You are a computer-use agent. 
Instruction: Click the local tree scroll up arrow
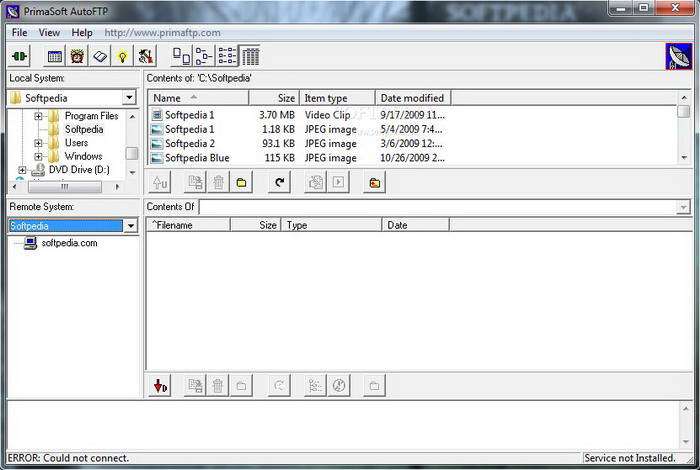pyautogui.click(x=132, y=117)
